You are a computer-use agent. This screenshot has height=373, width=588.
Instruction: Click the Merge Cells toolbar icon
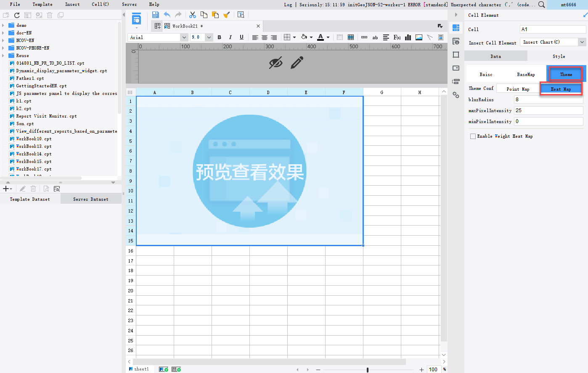point(351,37)
